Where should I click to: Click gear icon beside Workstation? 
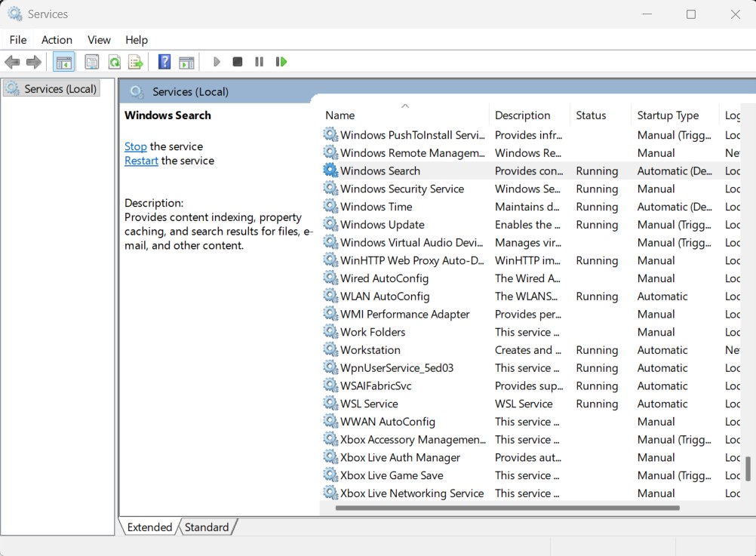click(x=330, y=349)
